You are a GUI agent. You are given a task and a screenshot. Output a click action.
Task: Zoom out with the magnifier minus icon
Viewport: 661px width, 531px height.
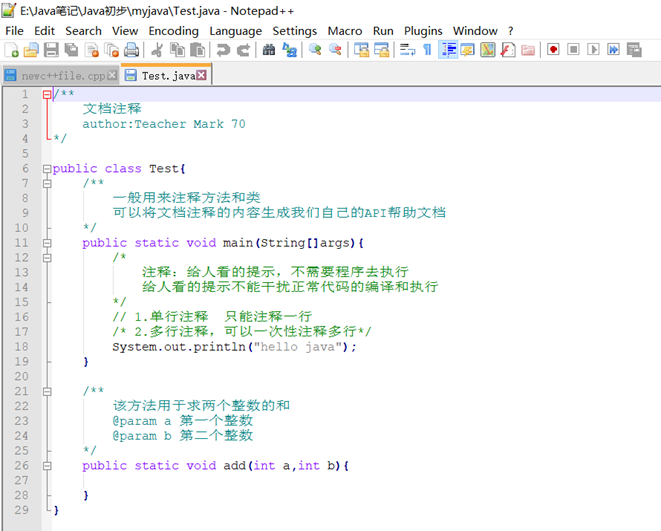[335, 50]
